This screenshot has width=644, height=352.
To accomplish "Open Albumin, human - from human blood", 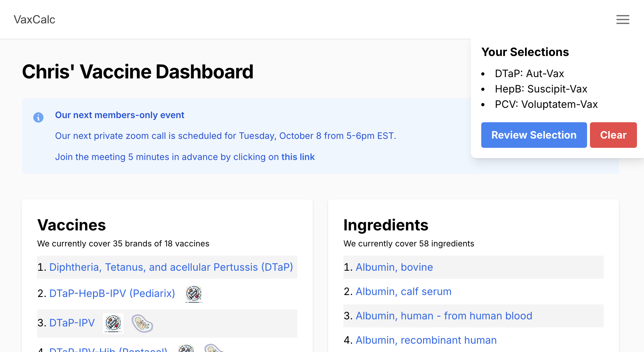I will 444,316.
